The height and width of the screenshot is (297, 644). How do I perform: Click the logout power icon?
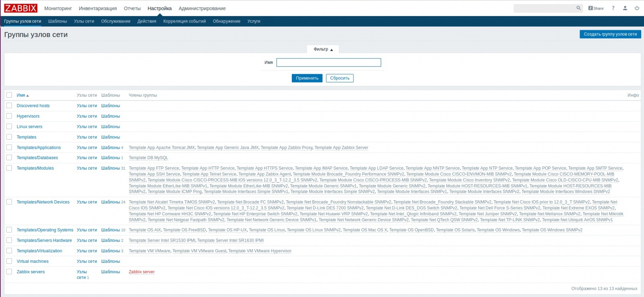[x=637, y=8]
